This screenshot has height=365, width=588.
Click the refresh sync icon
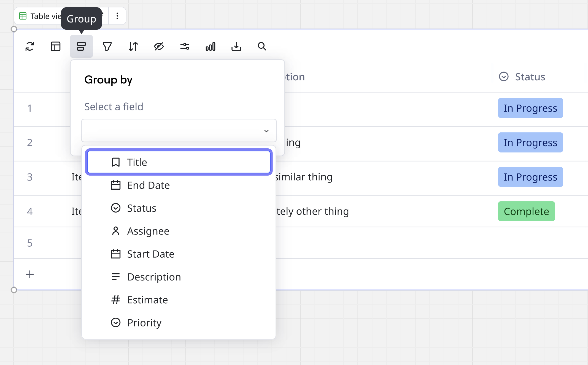pyautogui.click(x=30, y=46)
